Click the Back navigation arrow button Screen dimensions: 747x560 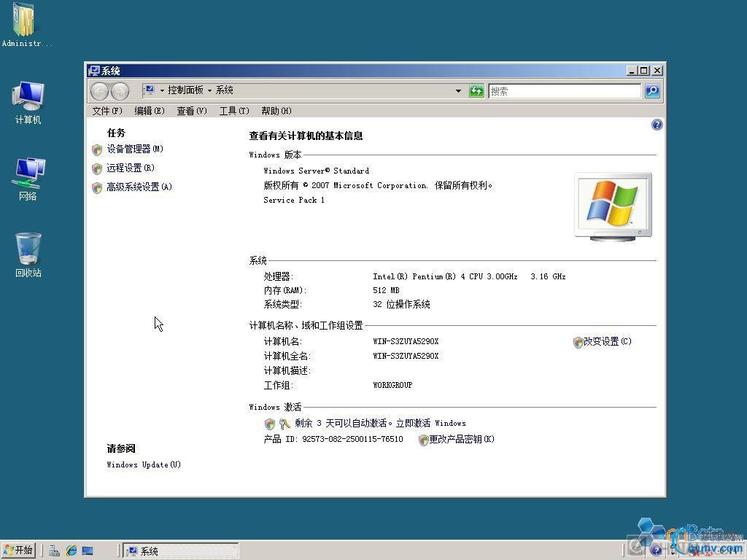99,91
